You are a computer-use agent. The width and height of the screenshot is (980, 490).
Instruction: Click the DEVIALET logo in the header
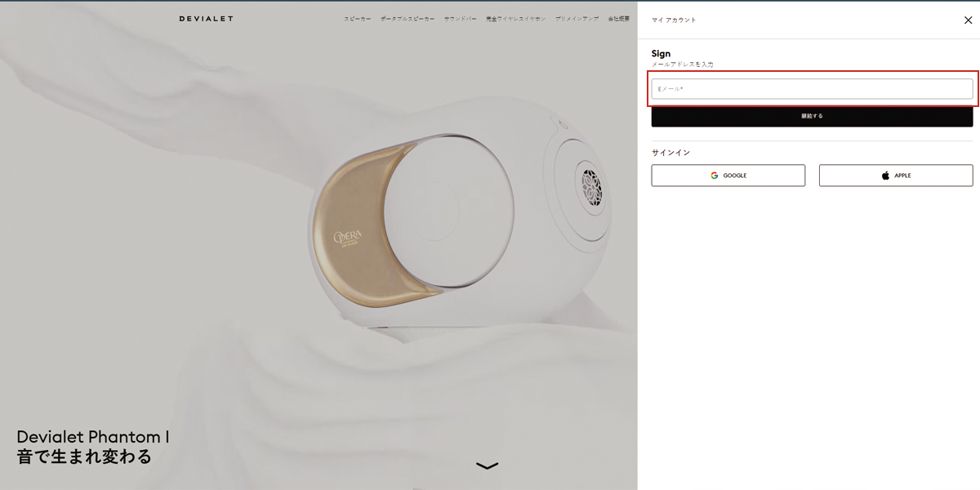point(206,19)
